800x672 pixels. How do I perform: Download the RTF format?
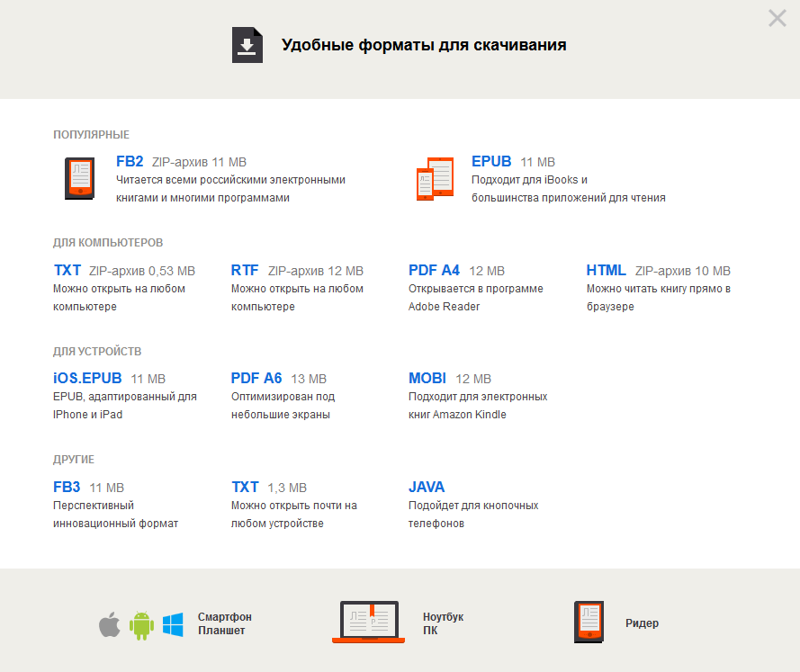coord(245,270)
